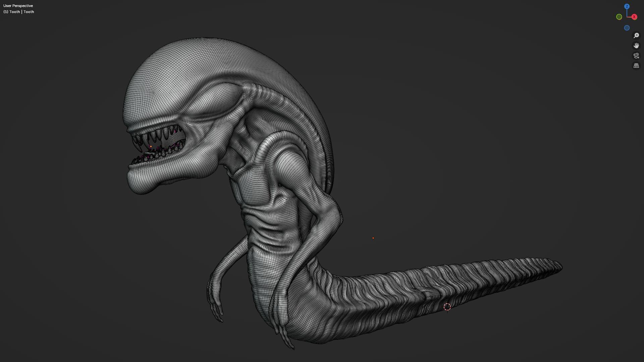Image resolution: width=644 pixels, height=362 pixels.
Task: Click the blue Z axis on the gizmo
Action: coord(627,6)
